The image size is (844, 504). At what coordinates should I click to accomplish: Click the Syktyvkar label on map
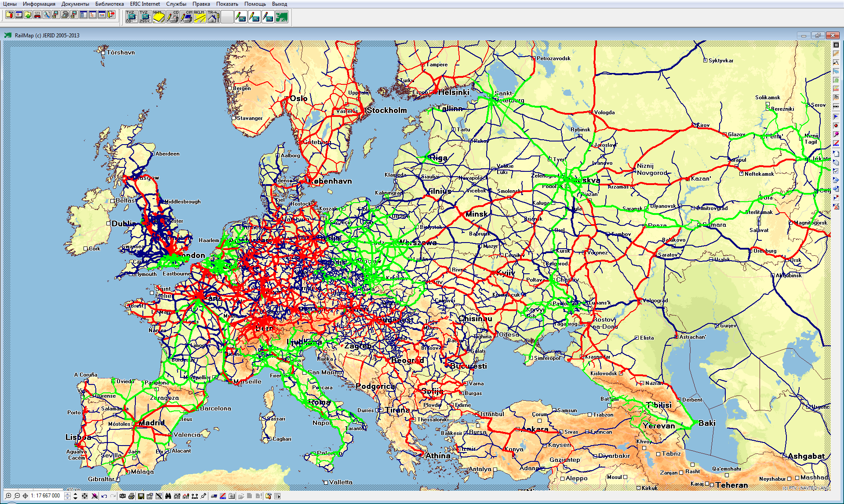[721, 61]
